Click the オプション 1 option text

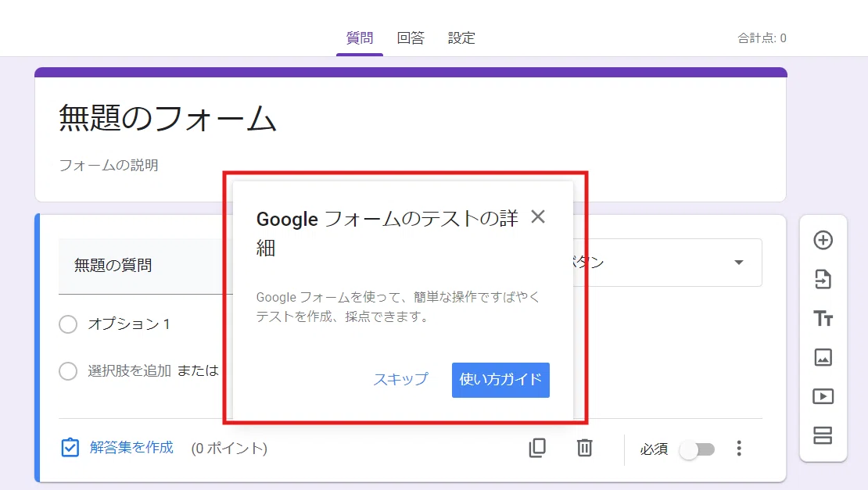coord(128,324)
